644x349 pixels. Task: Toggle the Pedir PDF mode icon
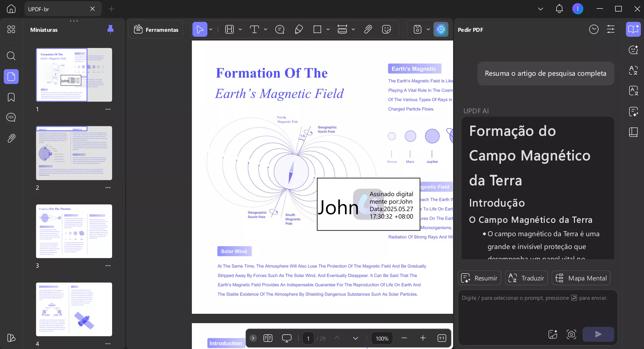[x=633, y=30]
